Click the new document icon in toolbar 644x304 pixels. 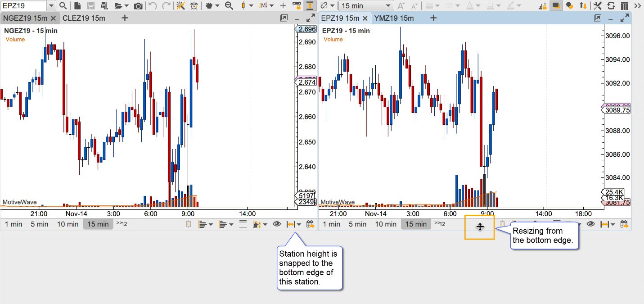(77, 6)
